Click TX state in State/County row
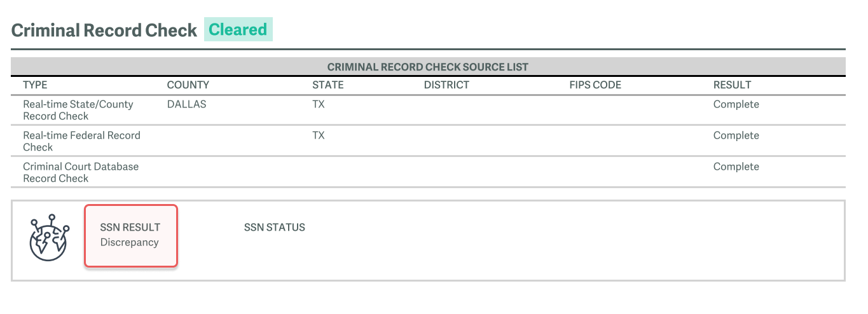This screenshot has height=314, width=868. pos(319,104)
